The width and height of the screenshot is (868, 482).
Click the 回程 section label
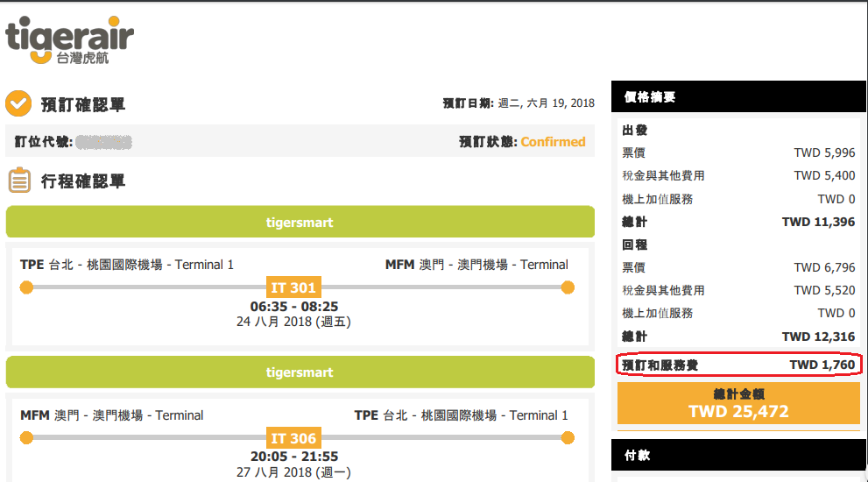point(635,245)
